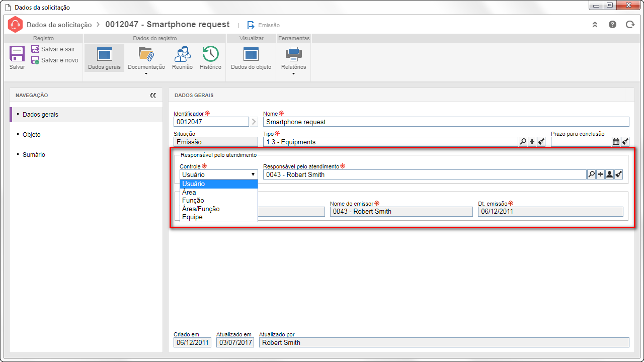This screenshot has width=644, height=362.
Task: Clear Prazo para conclusão with eraser
Action: [x=625, y=142]
